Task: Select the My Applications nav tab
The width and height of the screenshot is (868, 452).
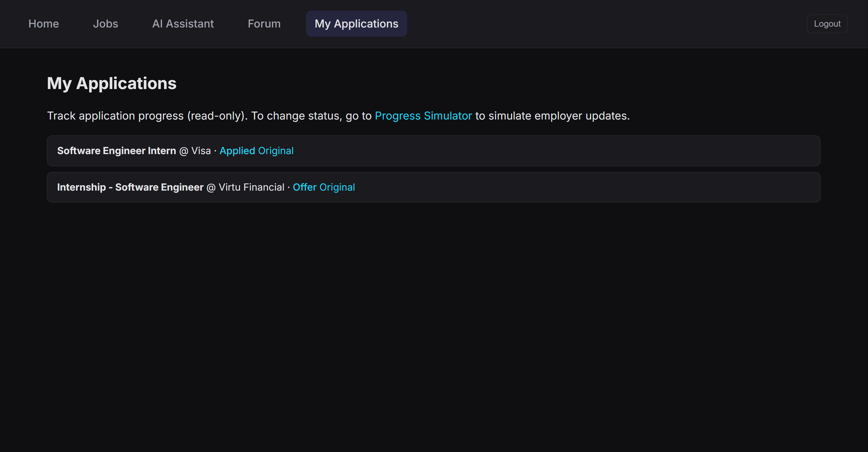Action: click(356, 24)
